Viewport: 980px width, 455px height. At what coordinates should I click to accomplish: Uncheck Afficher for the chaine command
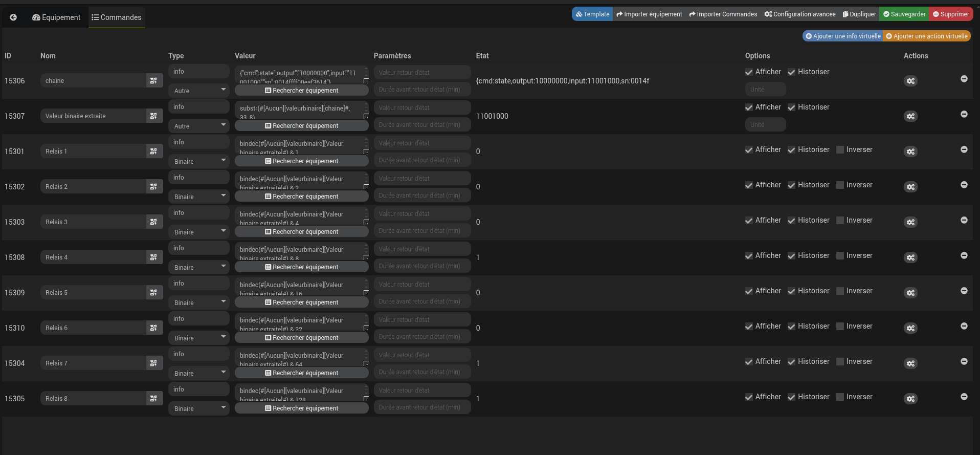click(x=749, y=72)
